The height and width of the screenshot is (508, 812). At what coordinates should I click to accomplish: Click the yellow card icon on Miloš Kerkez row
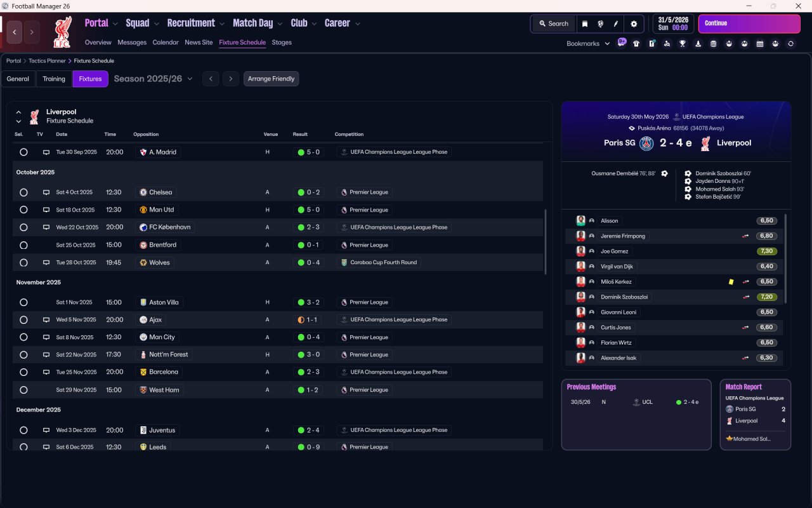click(731, 281)
